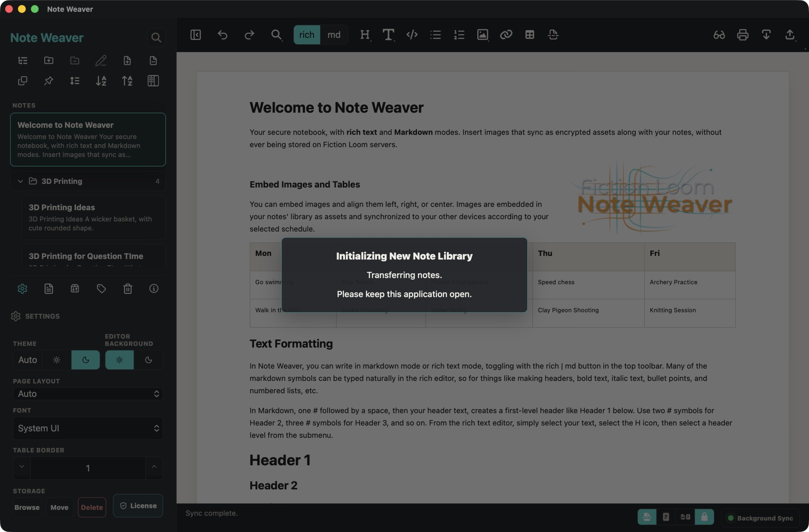Open the trash tab
The image size is (809, 532).
click(127, 288)
